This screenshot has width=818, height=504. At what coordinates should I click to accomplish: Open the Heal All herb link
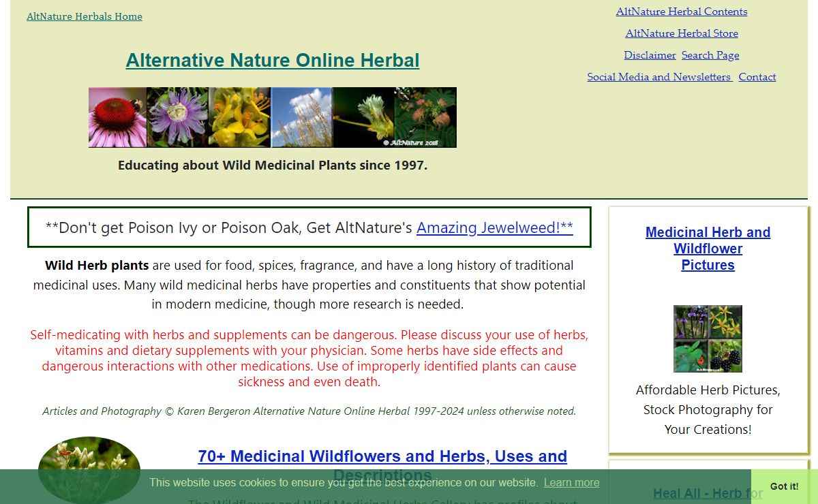click(x=708, y=494)
